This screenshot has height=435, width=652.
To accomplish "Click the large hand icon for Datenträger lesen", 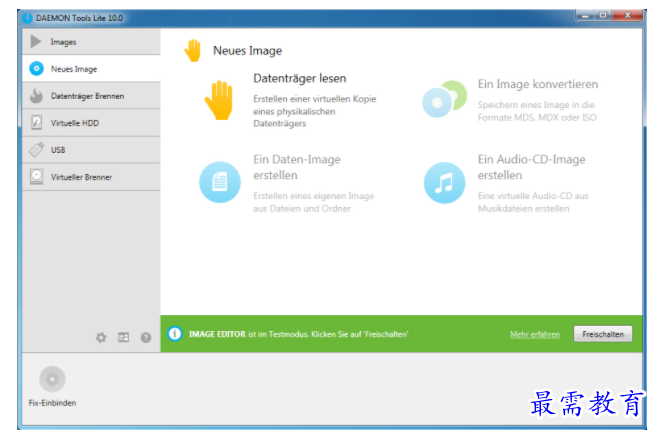I will [219, 100].
